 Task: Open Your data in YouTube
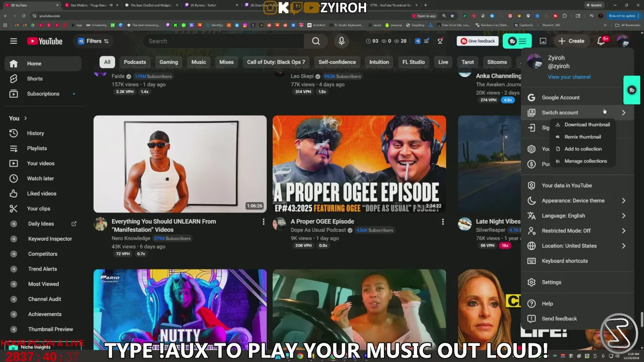tap(577, 186)
